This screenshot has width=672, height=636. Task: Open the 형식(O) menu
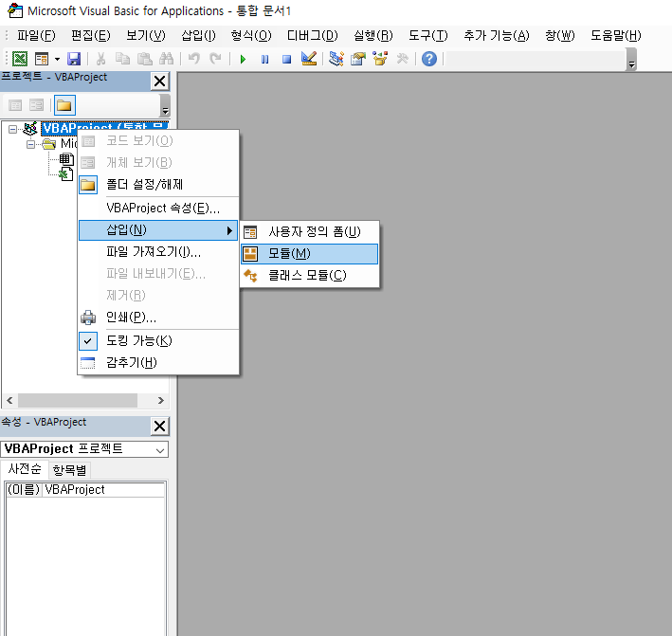(x=251, y=36)
